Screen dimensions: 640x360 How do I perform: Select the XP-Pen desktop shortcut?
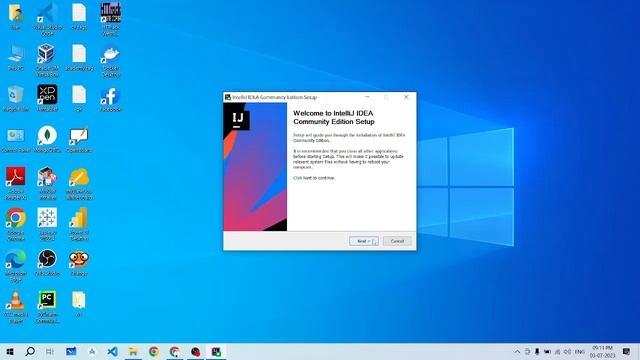point(47,98)
